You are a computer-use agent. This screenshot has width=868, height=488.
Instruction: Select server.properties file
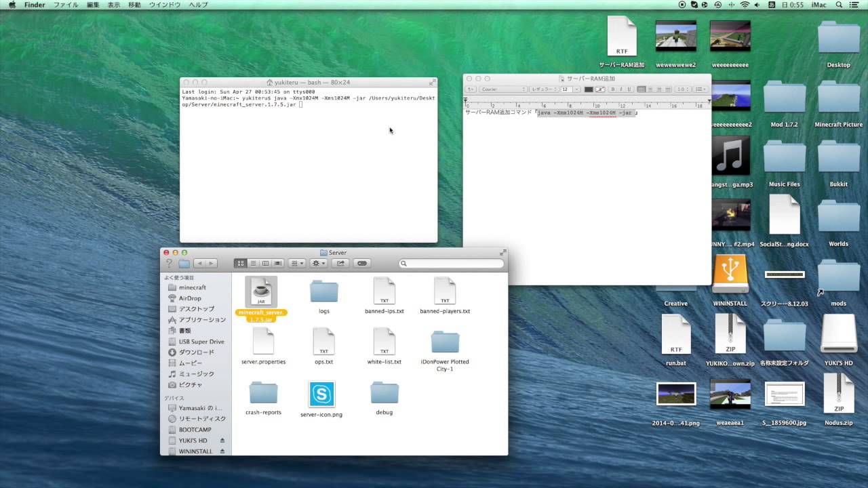point(263,342)
